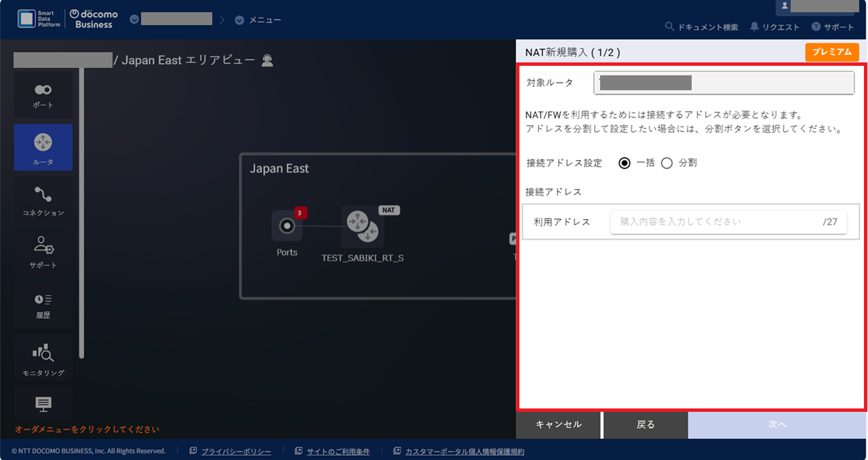Image resolution: width=868 pixels, height=460 pixels.
Task: Expand the メニュー dropdown in header
Action: coord(258,20)
